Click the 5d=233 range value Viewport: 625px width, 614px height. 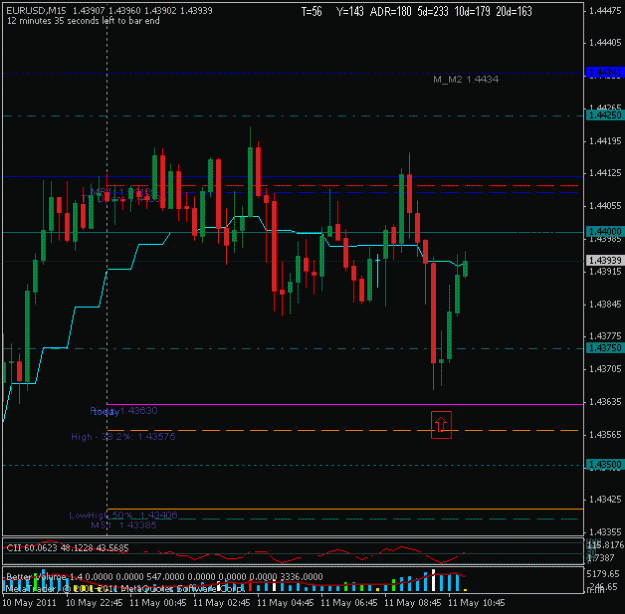point(433,12)
